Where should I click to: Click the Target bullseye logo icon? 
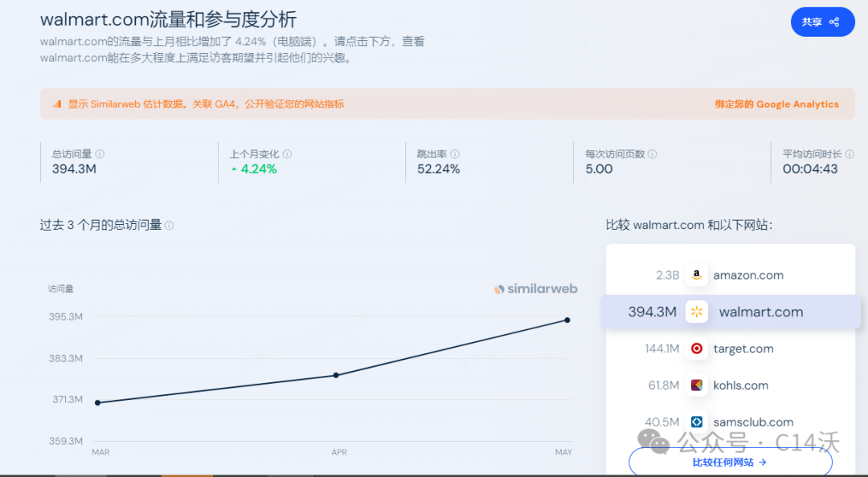click(696, 349)
